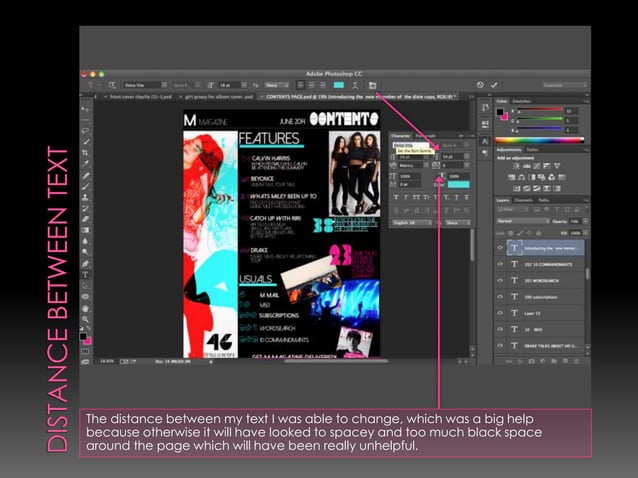Hide the 'Layer 11' text layer

[500, 313]
